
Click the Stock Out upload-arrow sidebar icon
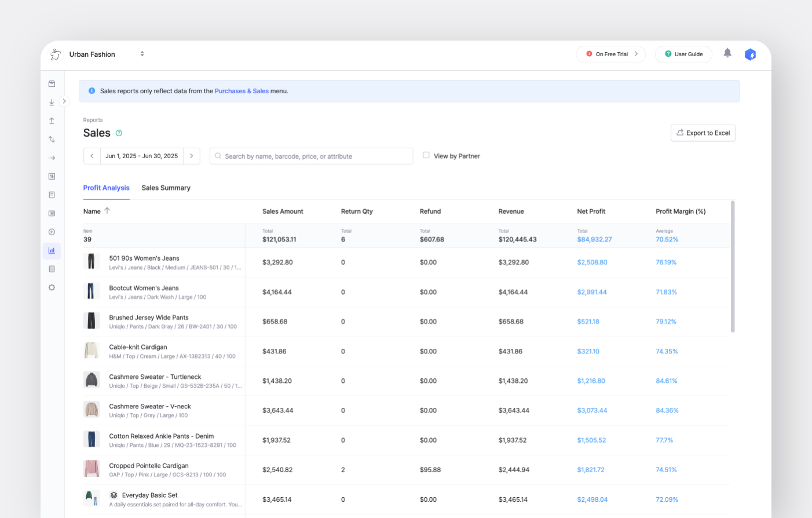point(52,121)
